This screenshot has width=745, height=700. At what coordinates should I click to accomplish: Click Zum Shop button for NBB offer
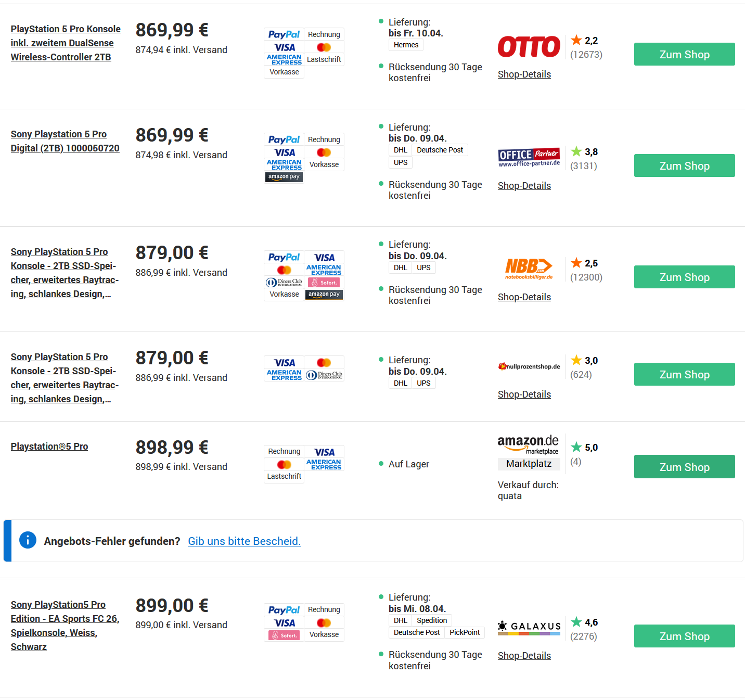pyautogui.click(x=684, y=277)
